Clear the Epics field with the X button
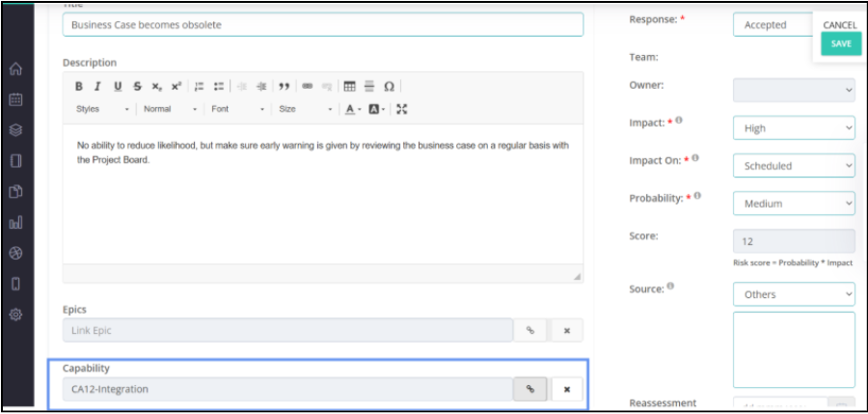Image resolution: width=868 pixels, height=414 pixels. [x=567, y=330]
